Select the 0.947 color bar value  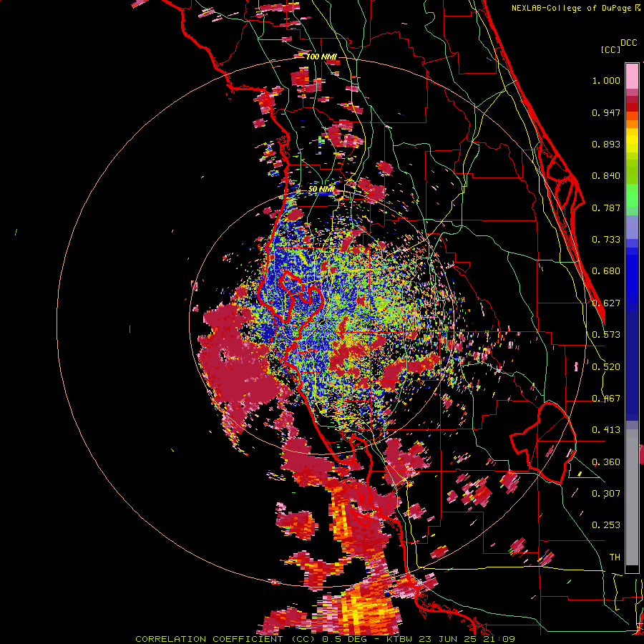[606, 112]
